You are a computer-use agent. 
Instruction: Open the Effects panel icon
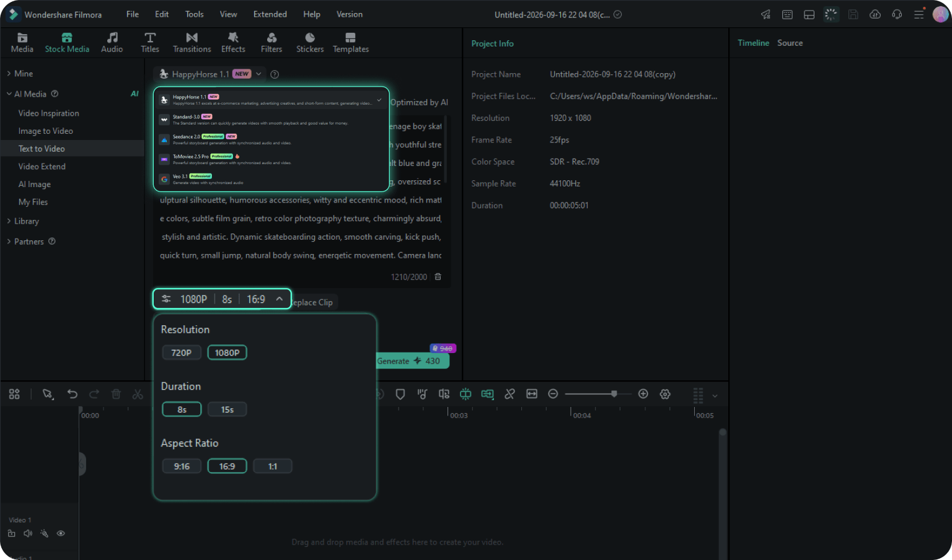click(x=233, y=38)
